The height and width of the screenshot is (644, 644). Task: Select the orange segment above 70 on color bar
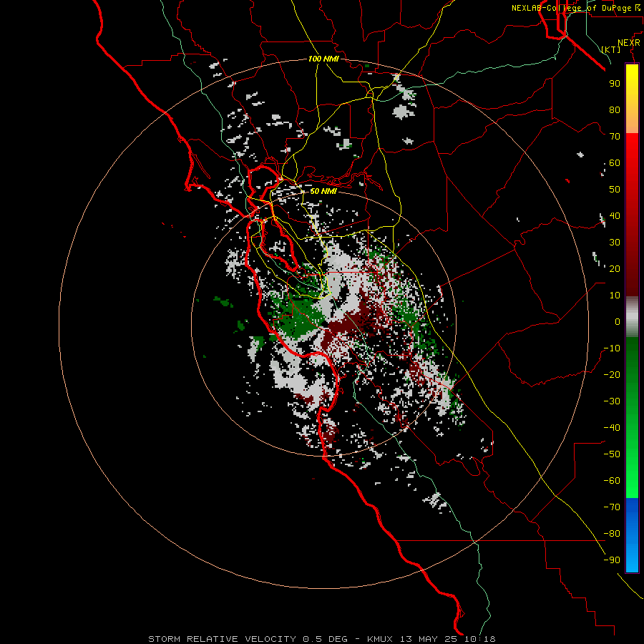click(632, 122)
